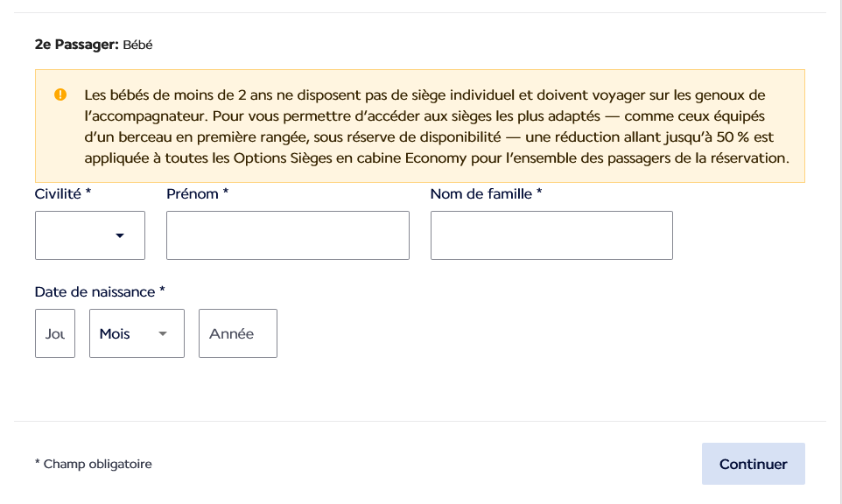Click the caret arrow inside the Civilité box
The width and height of the screenshot is (842, 504).
point(120,235)
